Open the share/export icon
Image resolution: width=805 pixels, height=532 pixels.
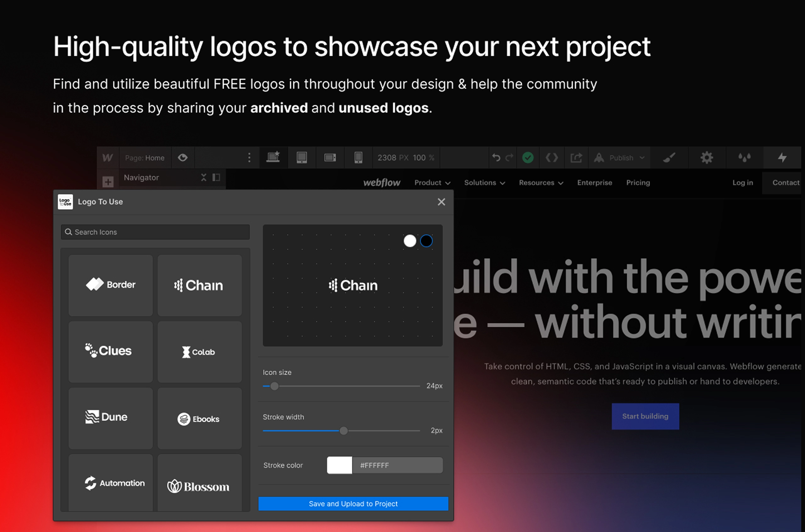coord(576,158)
